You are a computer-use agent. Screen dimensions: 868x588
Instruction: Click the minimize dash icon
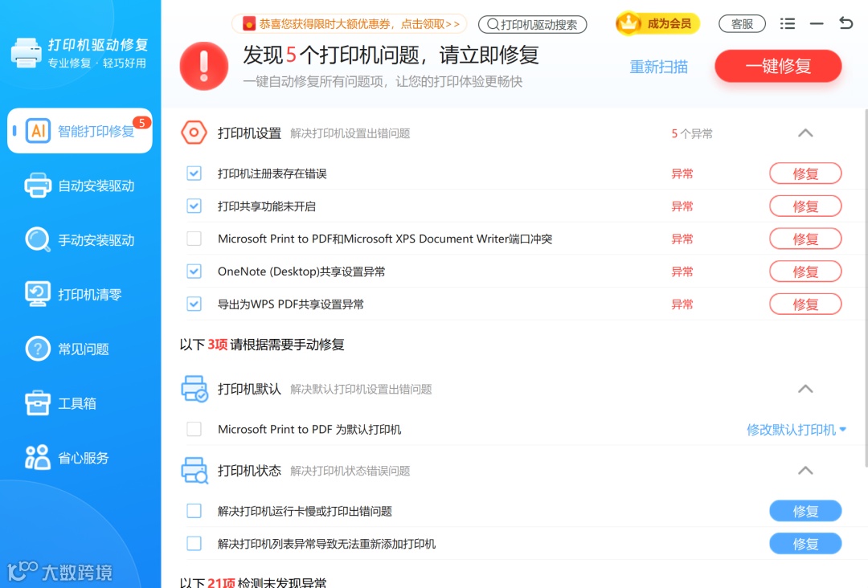coord(817,24)
